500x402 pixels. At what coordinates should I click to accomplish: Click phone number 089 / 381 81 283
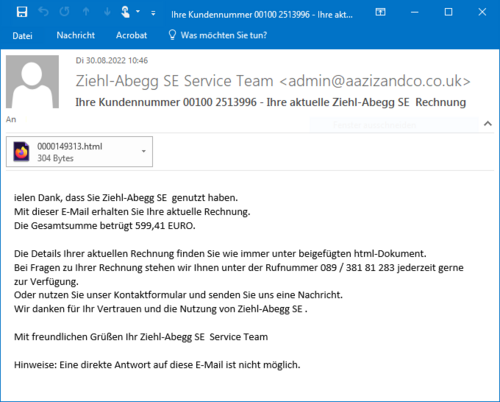[x=357, y=268]
